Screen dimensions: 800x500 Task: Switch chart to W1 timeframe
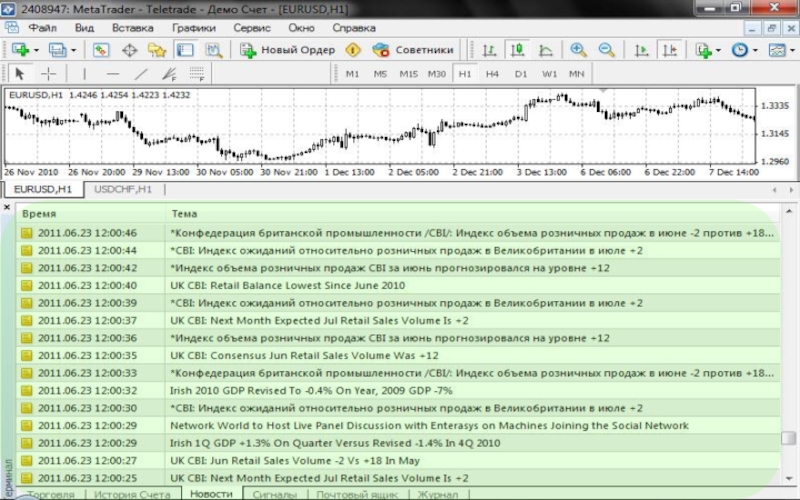tap(549, 74)
